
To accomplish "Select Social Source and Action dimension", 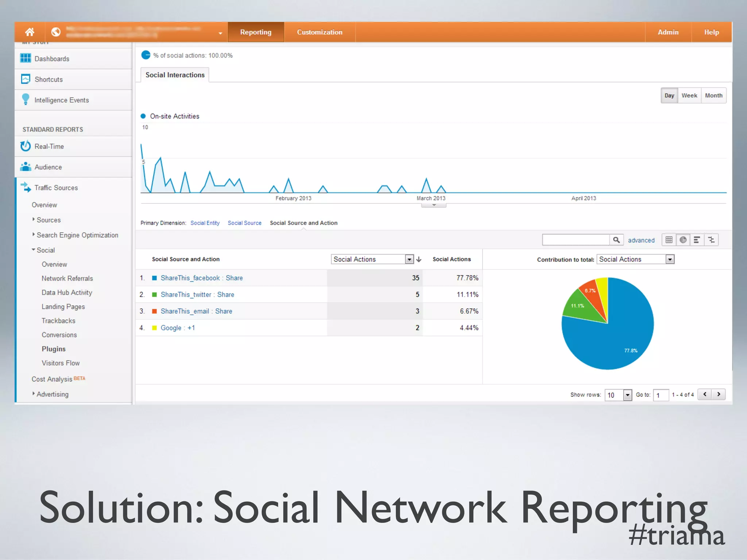I will 303,223.
